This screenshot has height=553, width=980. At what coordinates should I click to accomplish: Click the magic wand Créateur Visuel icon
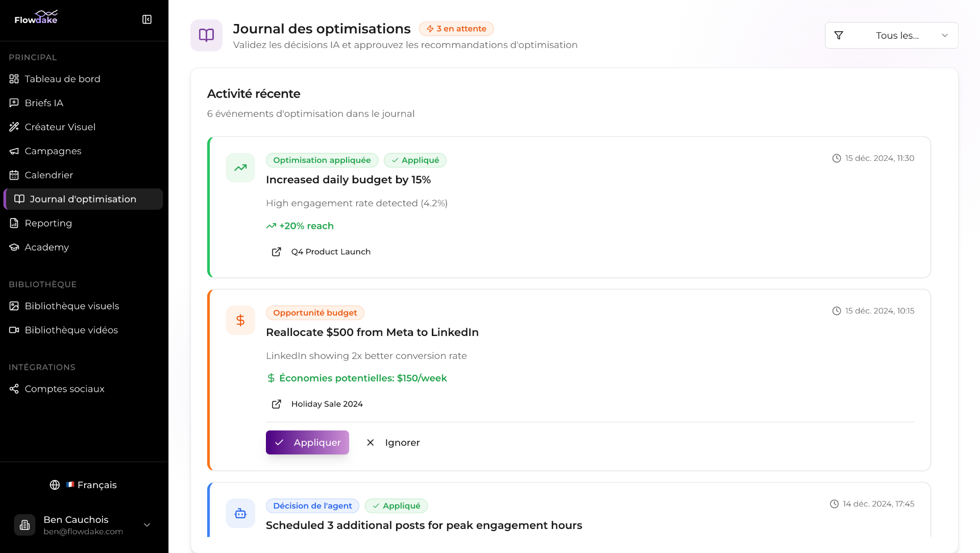click(14, 127)
